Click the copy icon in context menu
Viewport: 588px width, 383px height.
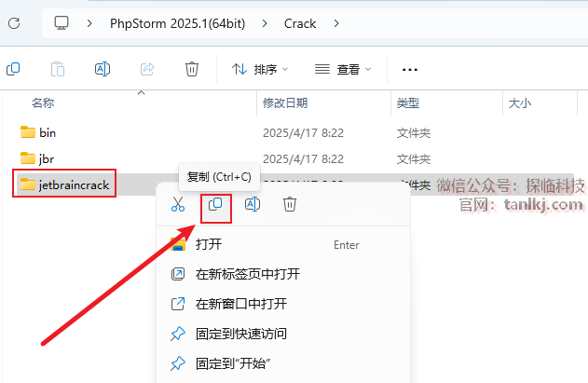[x=215, y=204]
